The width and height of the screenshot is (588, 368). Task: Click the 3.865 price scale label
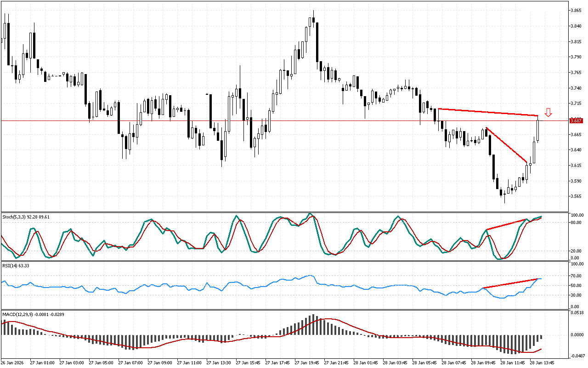[576, 10]
